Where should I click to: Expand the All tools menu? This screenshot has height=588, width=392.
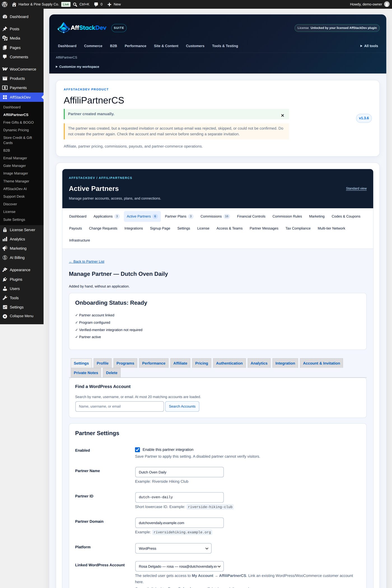(369, 46)
